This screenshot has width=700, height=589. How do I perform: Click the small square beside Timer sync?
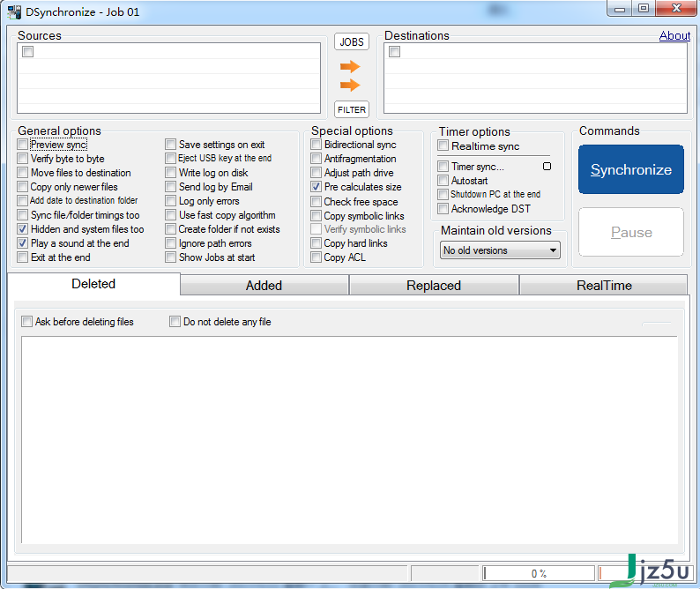click(x=547, y=166)
